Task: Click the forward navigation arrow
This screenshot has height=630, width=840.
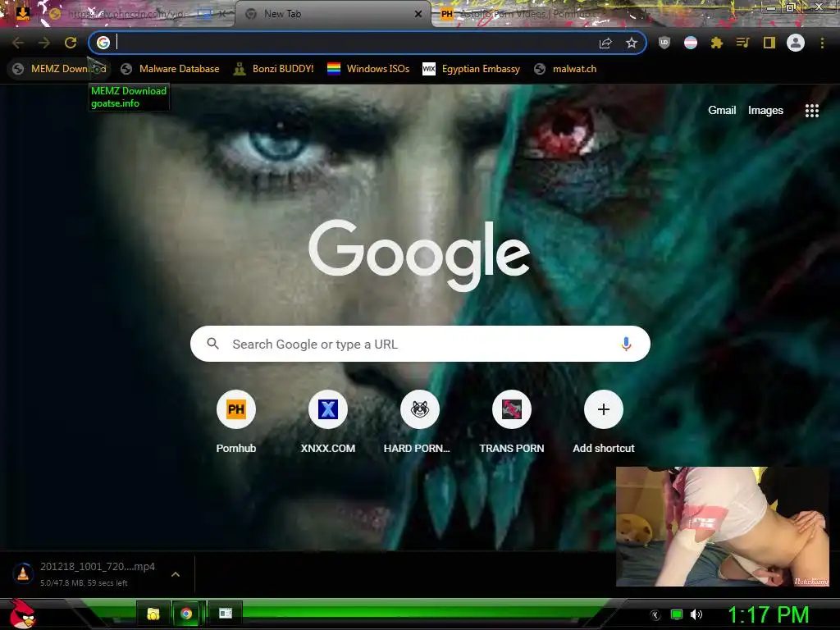Action: [44, 43]
